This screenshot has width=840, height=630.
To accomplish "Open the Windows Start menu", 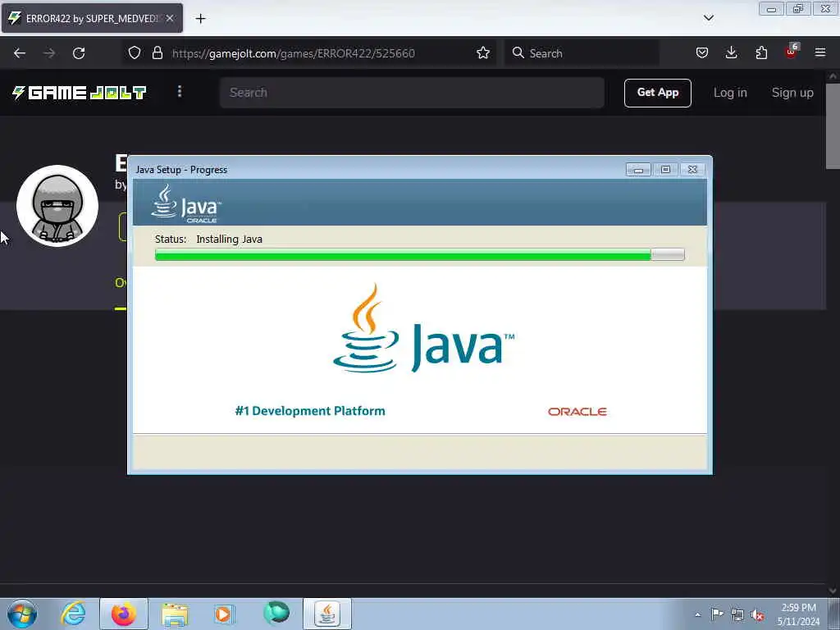I will [22, 614].
